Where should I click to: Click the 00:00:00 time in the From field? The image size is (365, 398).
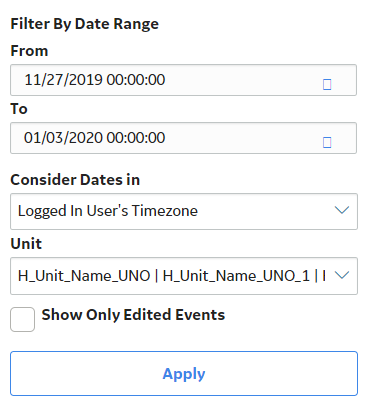pyautogui.click(x=136, y=80)
